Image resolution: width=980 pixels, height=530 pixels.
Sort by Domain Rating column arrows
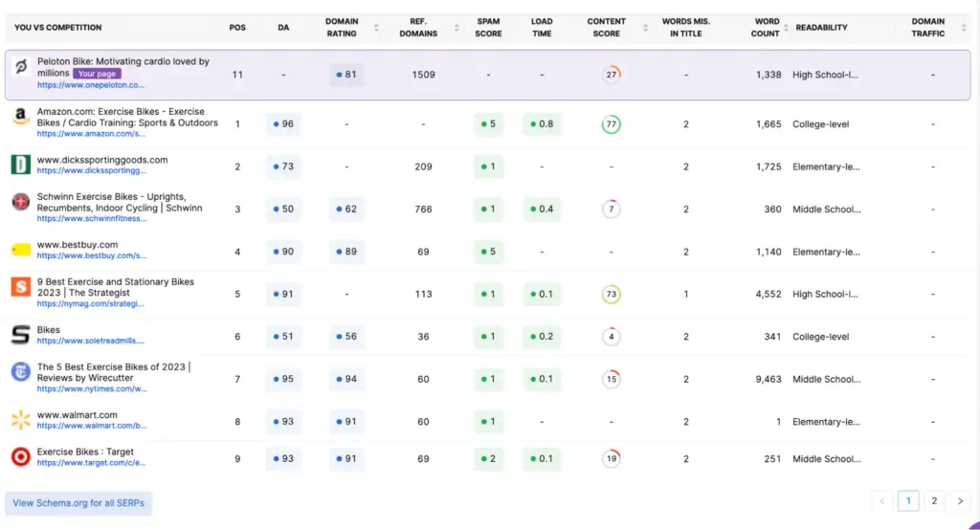[376, 28]
